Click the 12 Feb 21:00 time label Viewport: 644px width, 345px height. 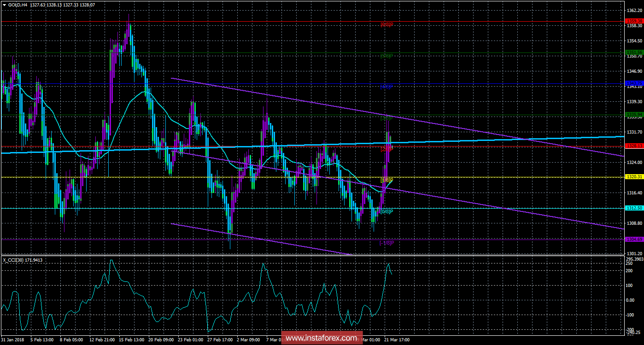(x=101, y=340)
